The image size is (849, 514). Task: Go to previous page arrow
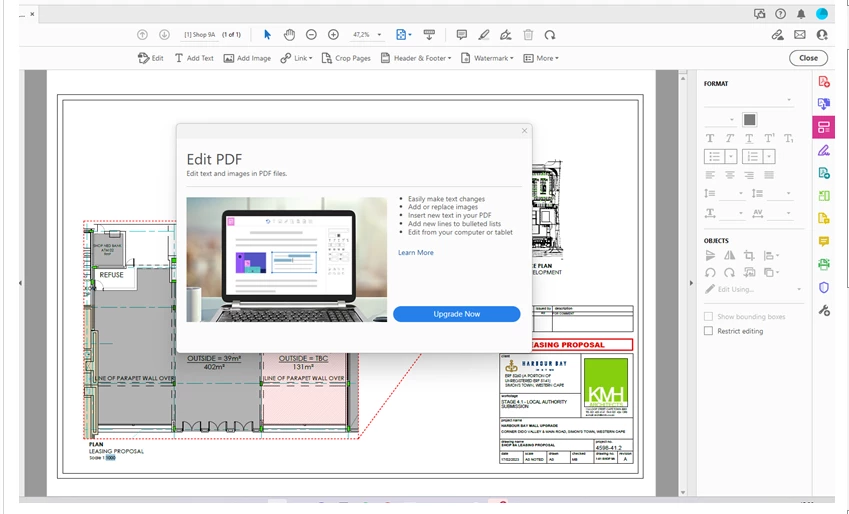142,35
